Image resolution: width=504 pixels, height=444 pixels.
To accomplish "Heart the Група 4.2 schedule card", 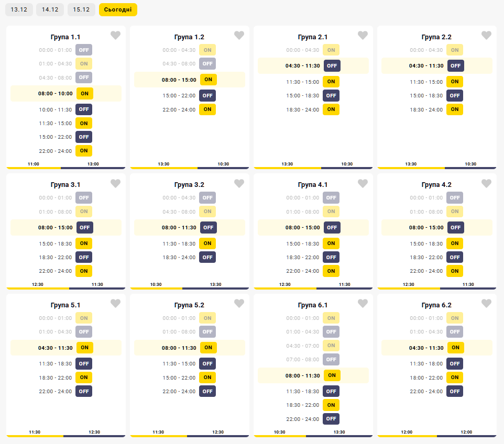I will [x=487, y=184].
